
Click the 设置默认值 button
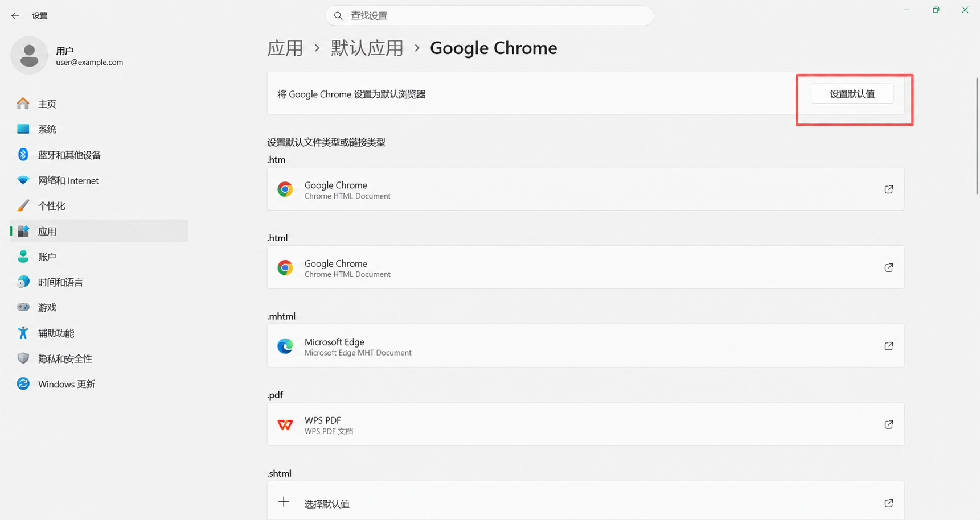point(852,94)
